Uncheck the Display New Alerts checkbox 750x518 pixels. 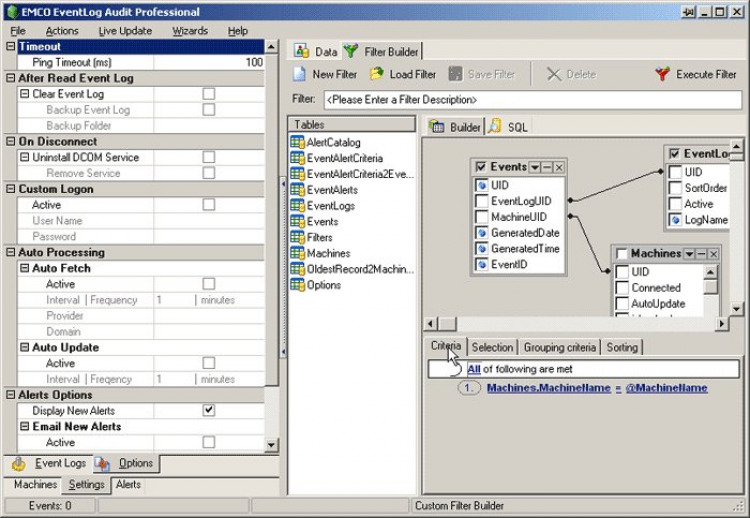point(209,410)
